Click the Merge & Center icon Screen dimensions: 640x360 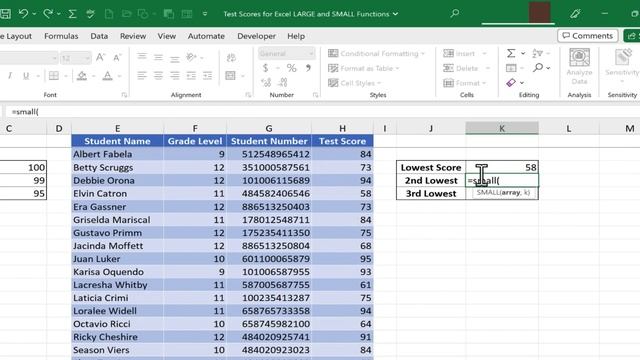[x=231, y=76]
